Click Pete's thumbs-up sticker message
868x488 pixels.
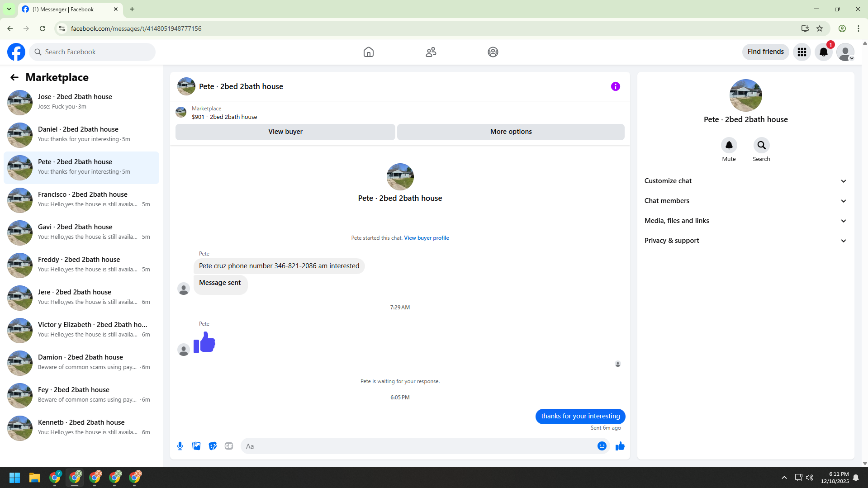pyautogui.click(x=204, y=342)
